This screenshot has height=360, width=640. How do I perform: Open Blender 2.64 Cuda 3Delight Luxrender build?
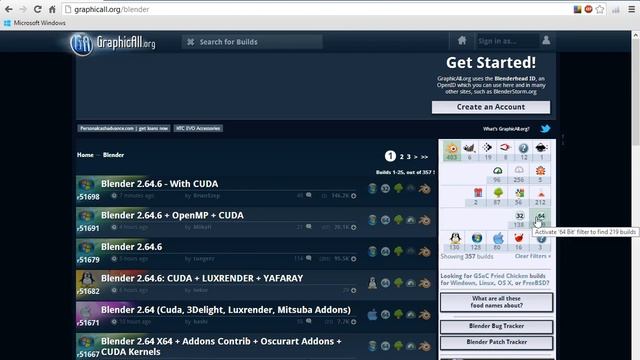[226, 310]
